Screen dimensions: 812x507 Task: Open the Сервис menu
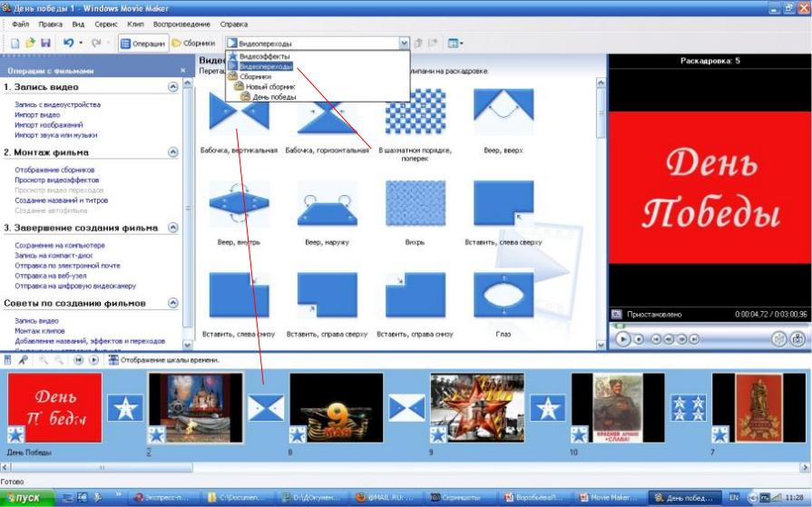click(x=105, y=24)
